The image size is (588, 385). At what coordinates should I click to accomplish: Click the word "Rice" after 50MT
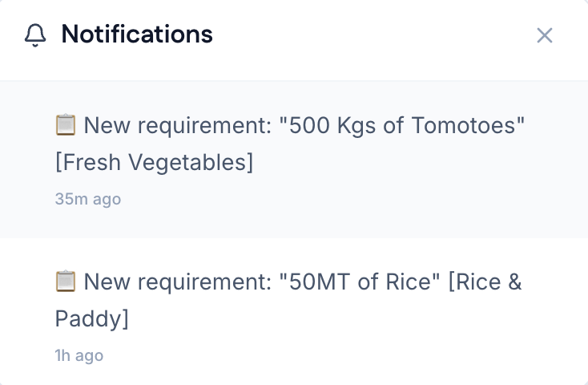coord(410,282)
